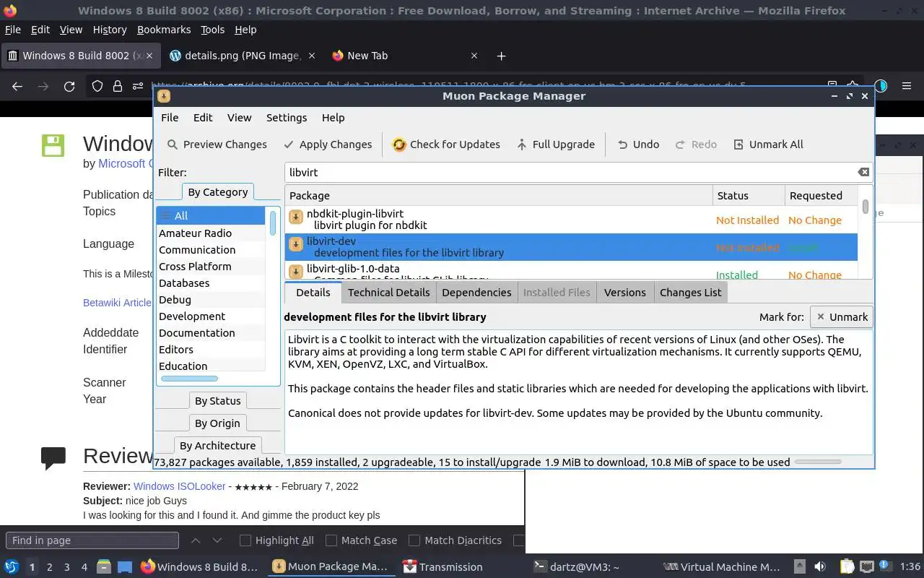Viewport: 924px width, 578px height.
Task: Open Firefox Bookmarks menu
Action: click(x=164, y=30)
